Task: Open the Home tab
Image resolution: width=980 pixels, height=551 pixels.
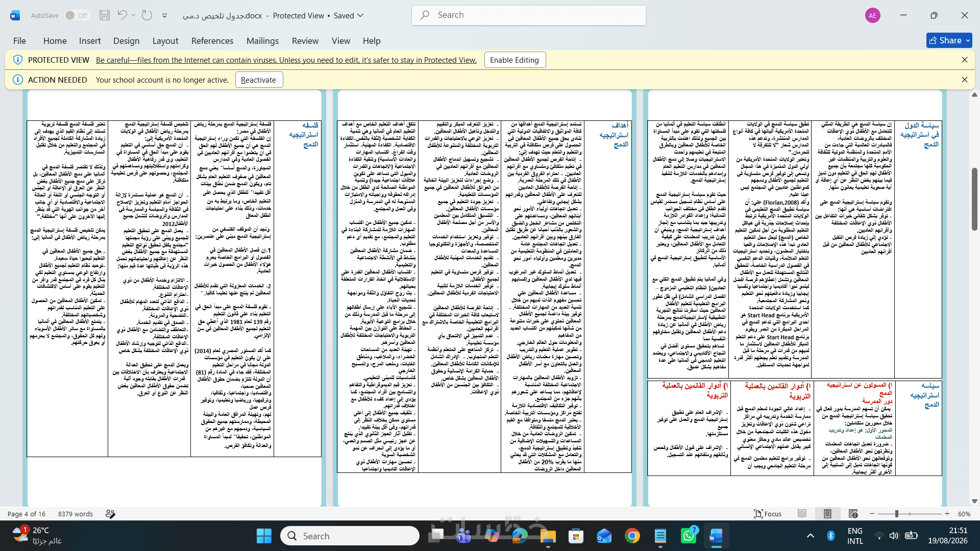Action: 55,41
